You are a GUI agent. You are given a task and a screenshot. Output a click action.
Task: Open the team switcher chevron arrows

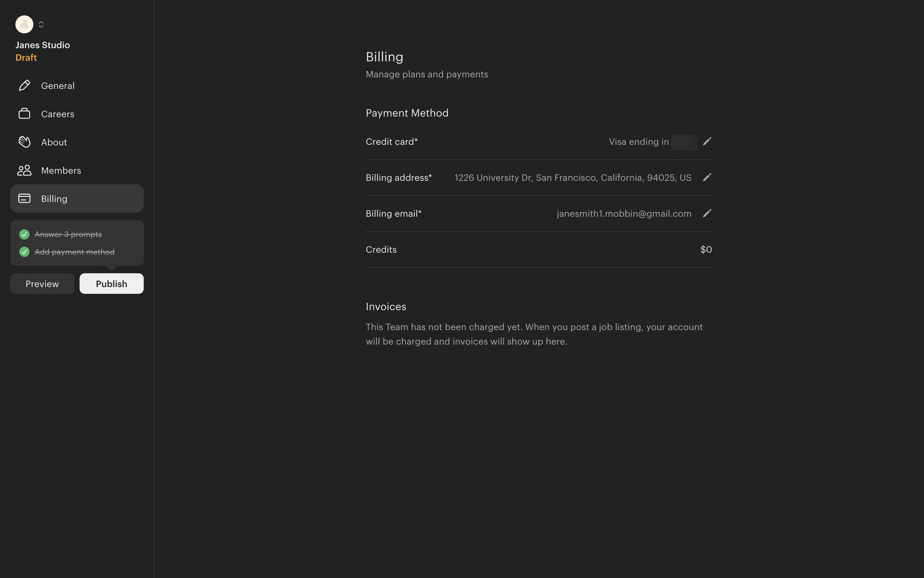(x=41, y=25)
